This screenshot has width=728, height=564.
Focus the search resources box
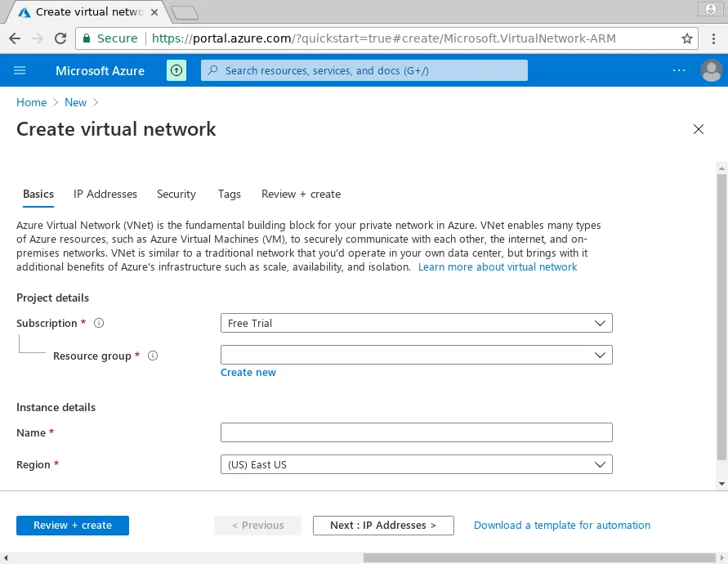click(x=364, y=70)
